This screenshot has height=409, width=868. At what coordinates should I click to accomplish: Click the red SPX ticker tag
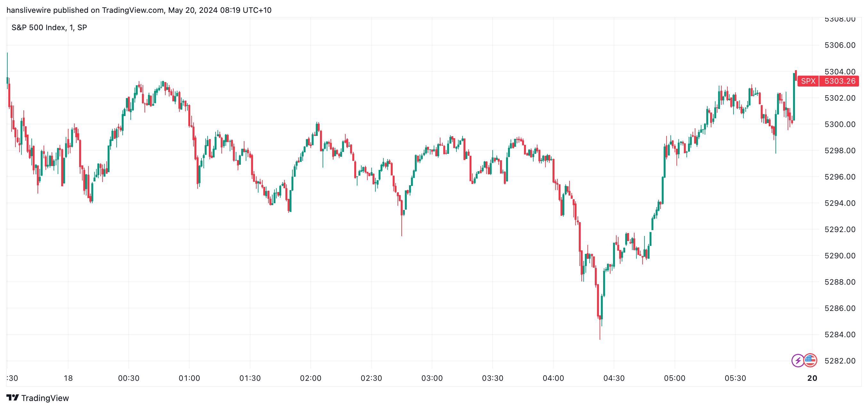(808, 81)
